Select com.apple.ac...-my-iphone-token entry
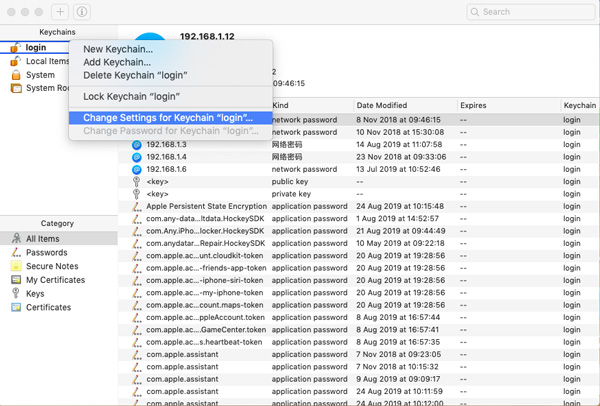Screen dimensions: 600x406 coord(205,293)
